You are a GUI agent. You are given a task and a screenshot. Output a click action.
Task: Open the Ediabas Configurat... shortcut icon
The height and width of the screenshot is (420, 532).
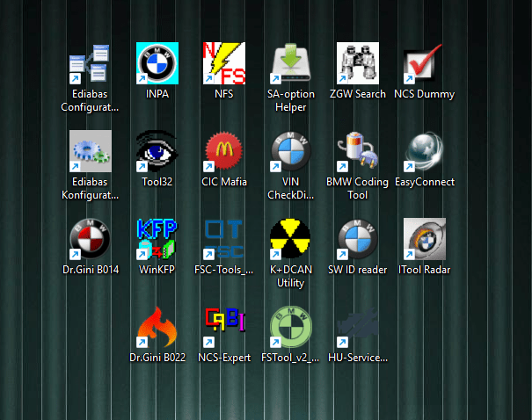pyautogui.click(x=90, y=63)
